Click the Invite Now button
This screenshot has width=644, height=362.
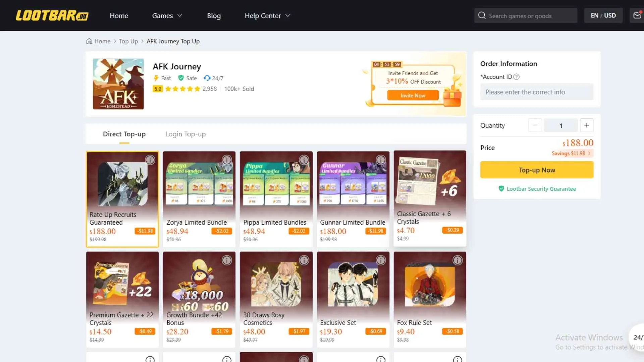[x=413, y=96]
